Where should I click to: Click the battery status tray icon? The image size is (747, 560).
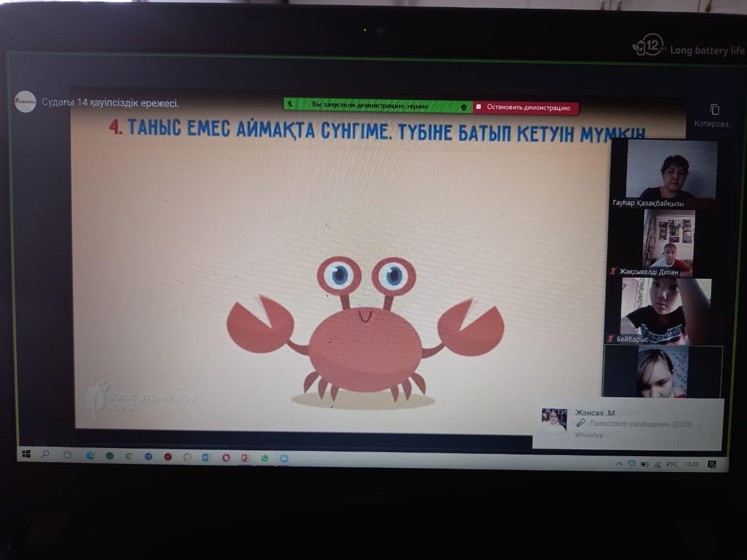[x=644, y=465]
